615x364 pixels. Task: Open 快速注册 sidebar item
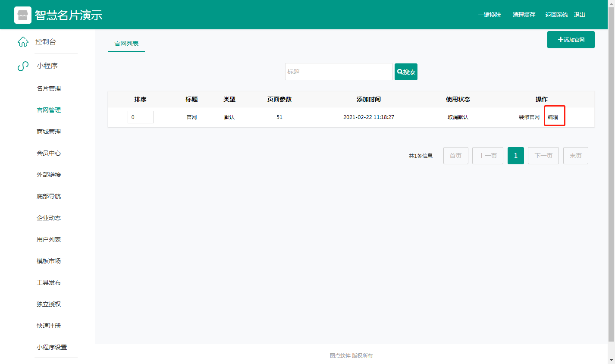click(x=49, y=326)
